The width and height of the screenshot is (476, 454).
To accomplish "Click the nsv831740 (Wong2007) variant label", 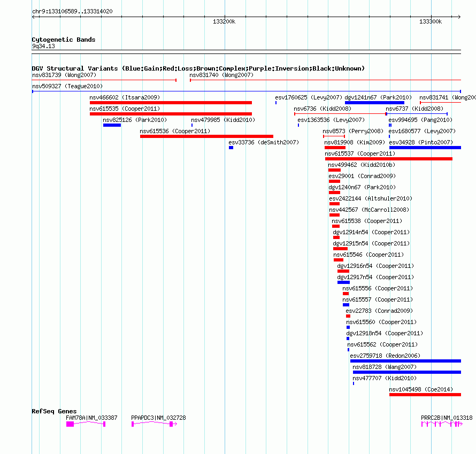I will tap(221, 75).
